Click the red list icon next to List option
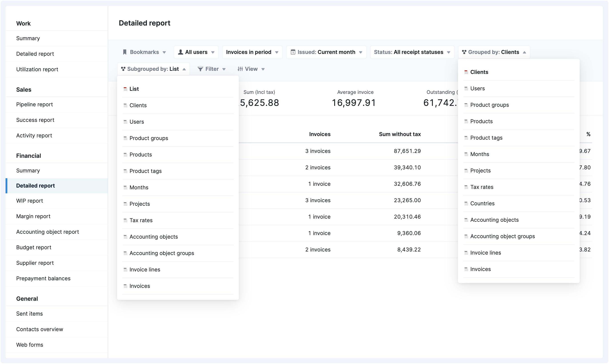 coord(125,89)
